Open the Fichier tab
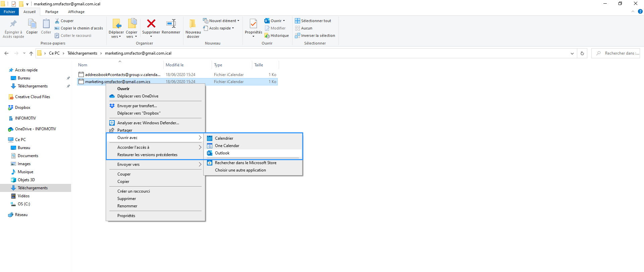 (x=9, y=12)
